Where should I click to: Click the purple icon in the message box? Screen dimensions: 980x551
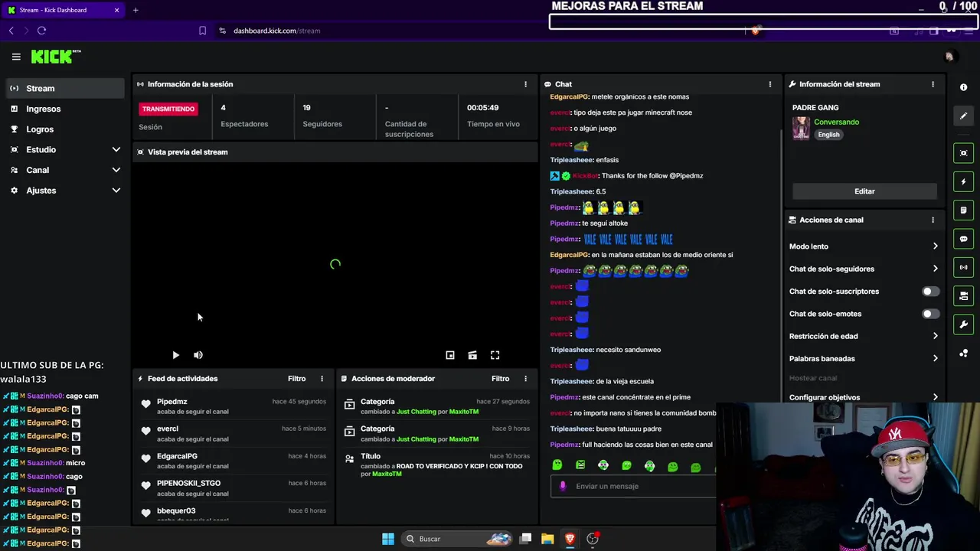click(x=563, y=486)
